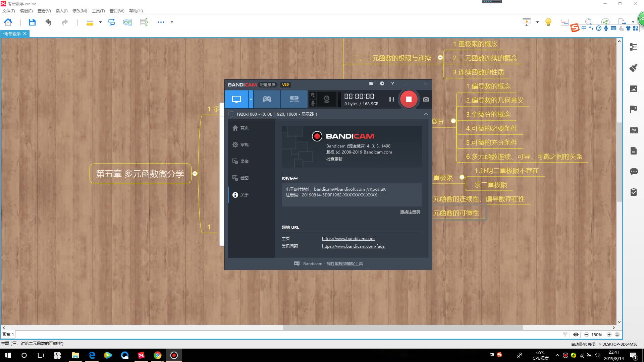The width and height of the screenshot is (644, 362).
Task: Open the notes panel in right sidebar
Action: 633,151
